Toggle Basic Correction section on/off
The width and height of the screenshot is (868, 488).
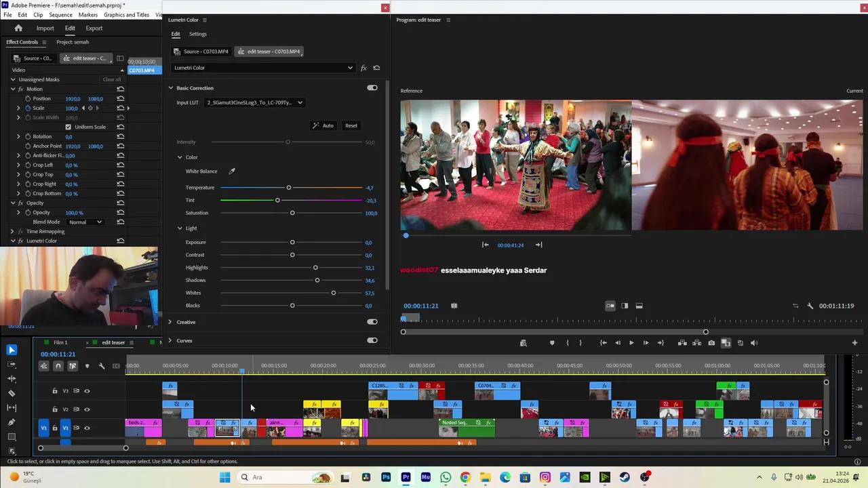(372, 88)
